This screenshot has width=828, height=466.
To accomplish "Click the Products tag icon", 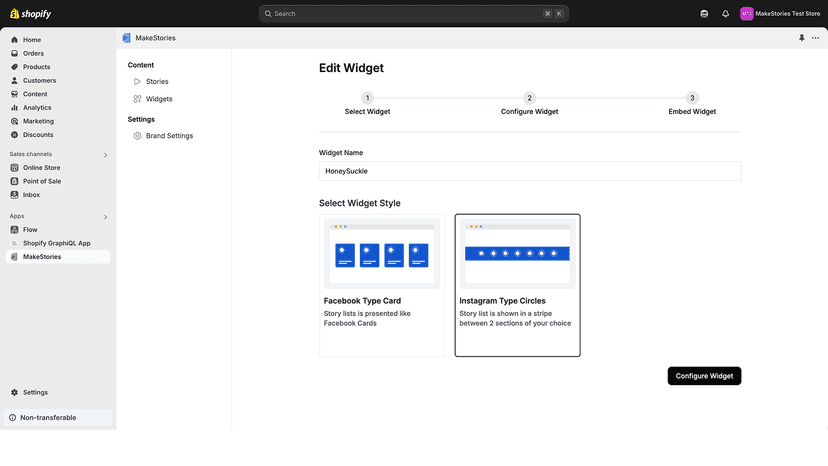I will (14, 67).
